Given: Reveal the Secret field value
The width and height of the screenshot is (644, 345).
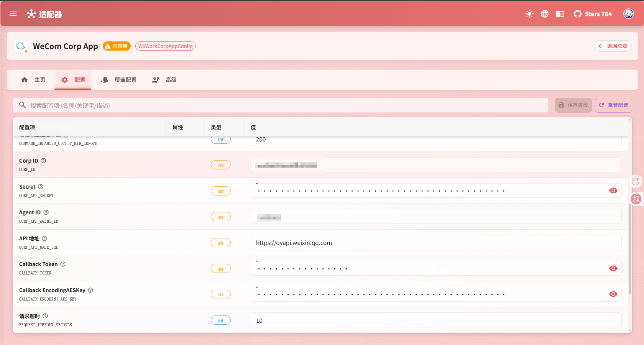Looking at the screenshot, I should click(613, 191).
